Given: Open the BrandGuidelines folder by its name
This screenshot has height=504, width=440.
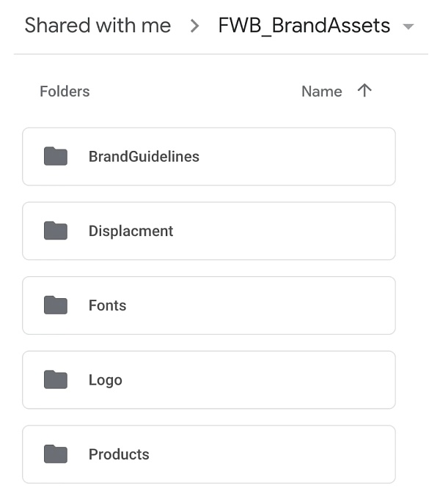Looking at the screenshot, I should (x=144, y=157).
